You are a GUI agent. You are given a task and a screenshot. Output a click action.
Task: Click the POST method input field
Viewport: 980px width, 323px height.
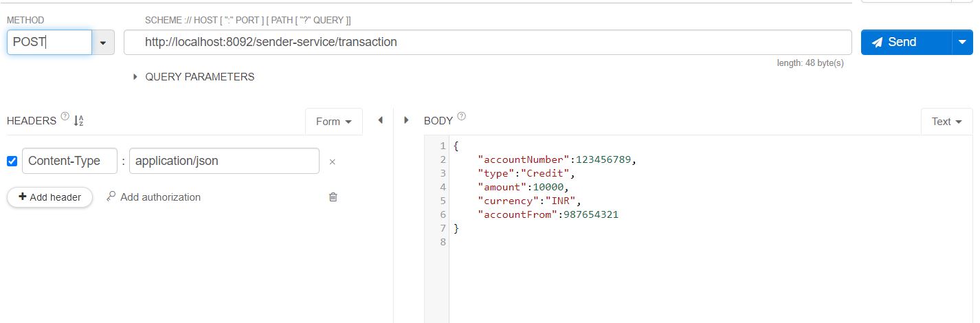[49, 43]
